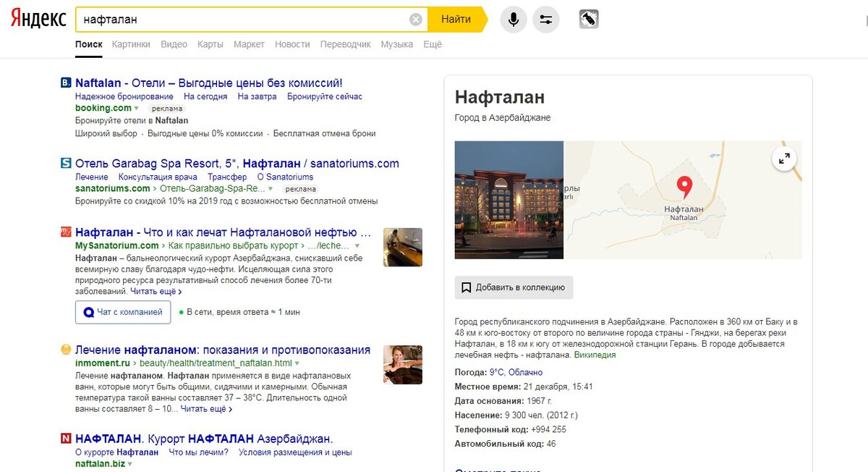Switch to the Видео tab
This screenshot has width=868, height=472.
[x=174, y=44]
